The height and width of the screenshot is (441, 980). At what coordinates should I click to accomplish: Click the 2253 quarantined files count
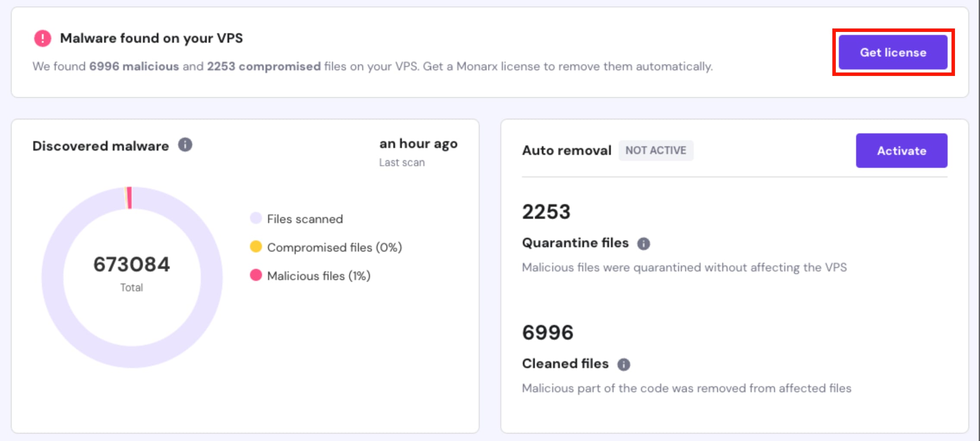(546, 211)
